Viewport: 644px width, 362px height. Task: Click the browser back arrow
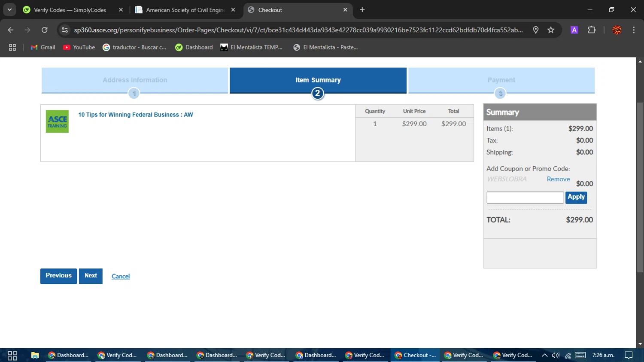click(11, 30)
